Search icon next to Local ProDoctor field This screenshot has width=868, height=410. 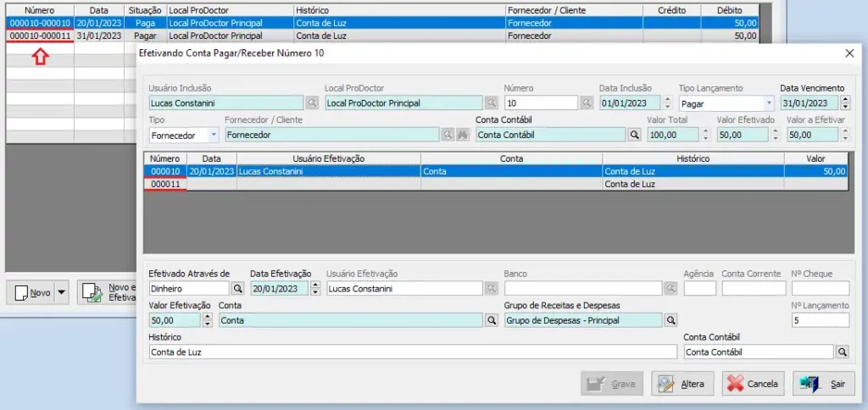pos(491,102)
